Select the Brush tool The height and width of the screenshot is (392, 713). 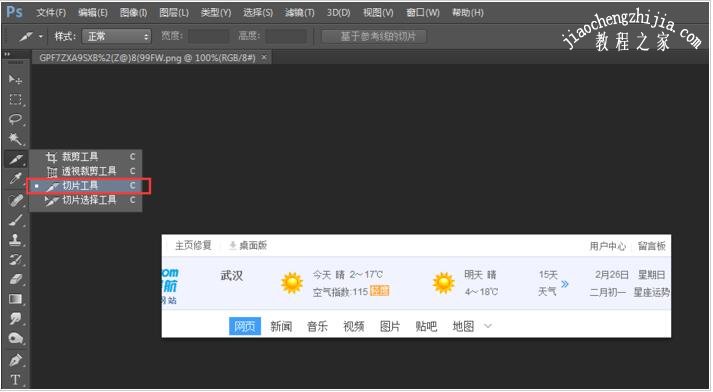point(15,220)
